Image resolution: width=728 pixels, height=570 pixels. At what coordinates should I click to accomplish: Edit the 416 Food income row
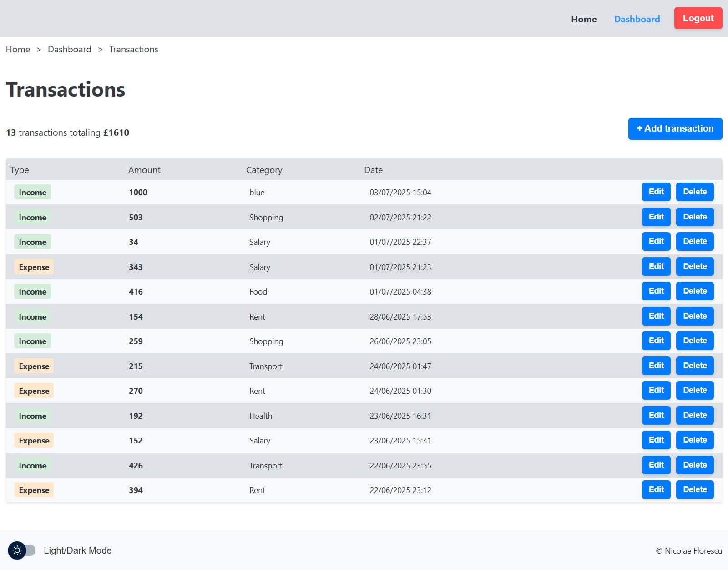tap(656, 291)
